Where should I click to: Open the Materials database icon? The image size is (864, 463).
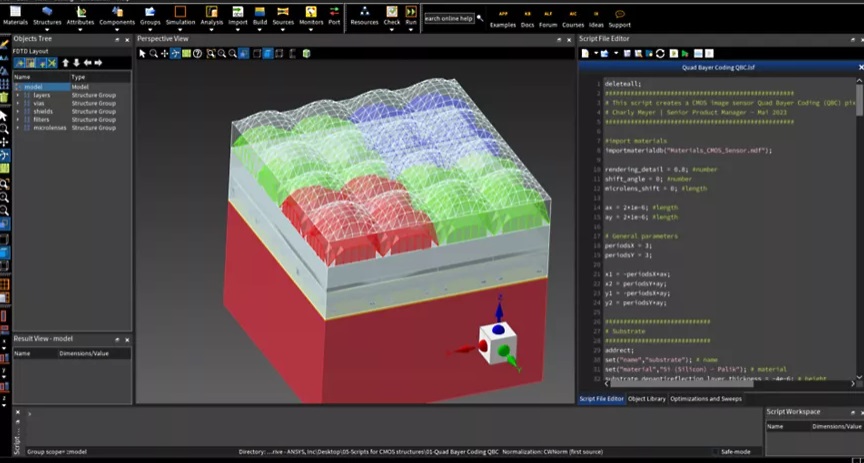tap(15, 12)
